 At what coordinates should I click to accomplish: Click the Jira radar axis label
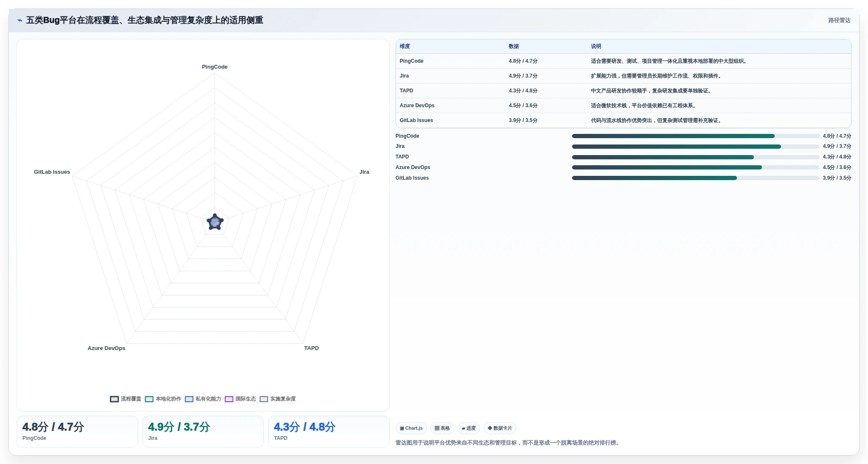point(364,172)
